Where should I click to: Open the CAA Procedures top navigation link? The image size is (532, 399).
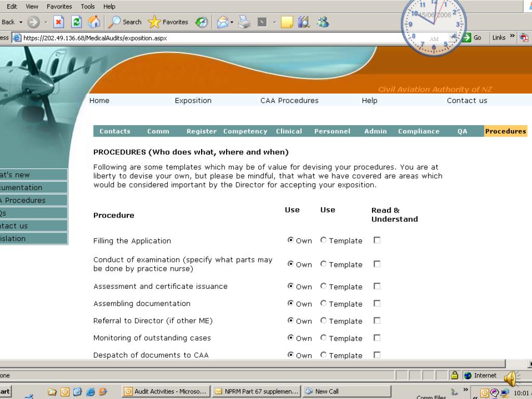pyautogui.click(x=289, y=100)
